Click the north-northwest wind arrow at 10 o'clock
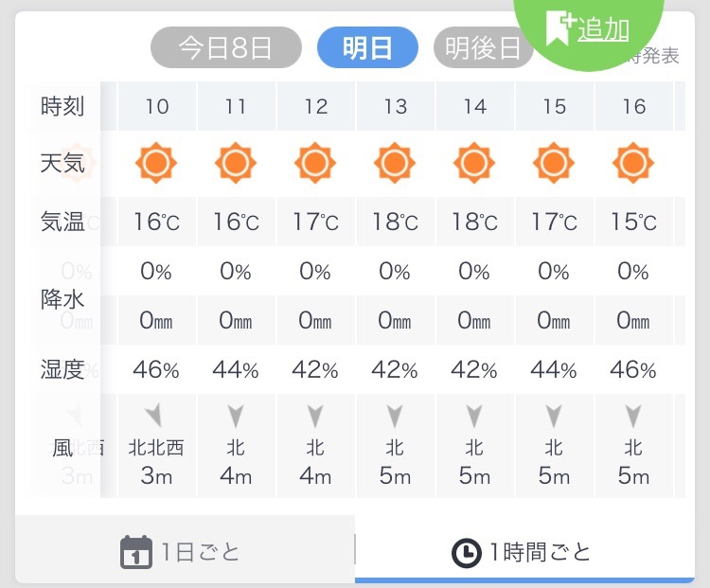The width and height of the screenshot is (710, 588). [x=154, y=414]
